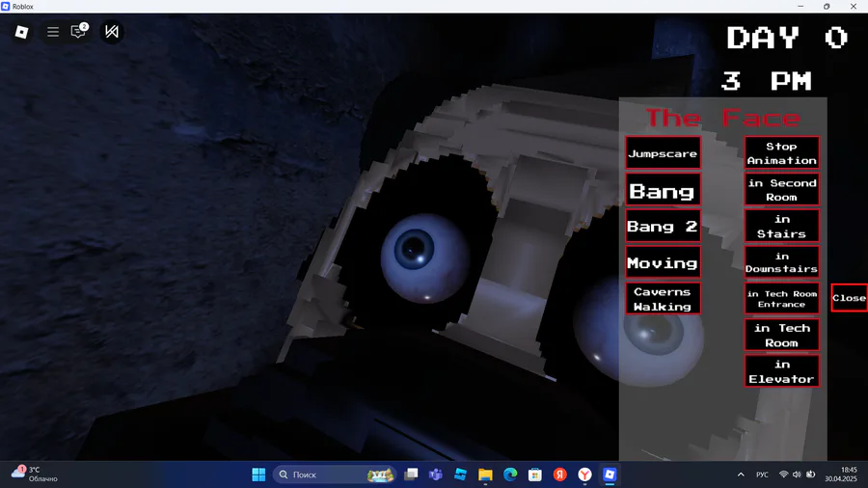868x488 pixels.
Task: Choose the in Elevator button
Action: pos(781,371)
